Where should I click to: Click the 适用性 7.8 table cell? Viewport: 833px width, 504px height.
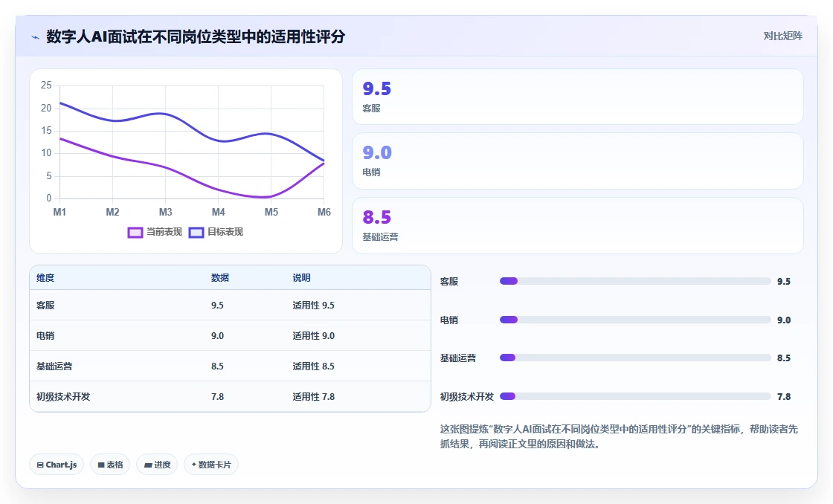coord(313,397)
